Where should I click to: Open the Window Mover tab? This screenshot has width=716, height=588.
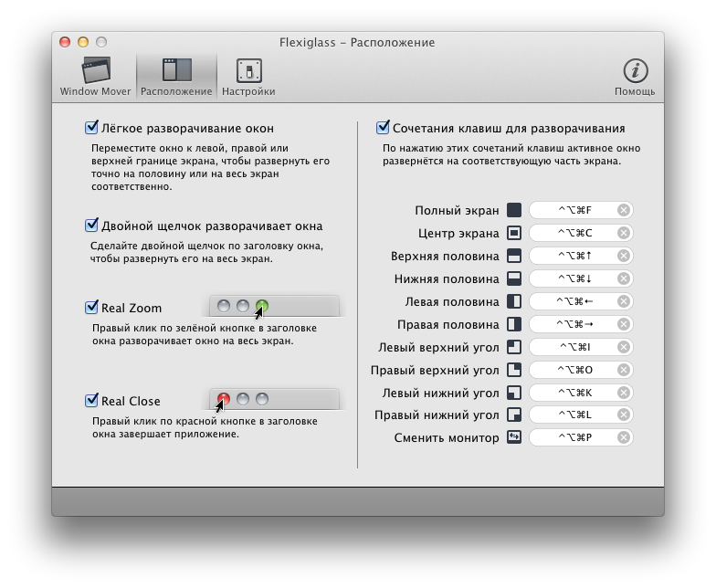click(x=96, y=77)
